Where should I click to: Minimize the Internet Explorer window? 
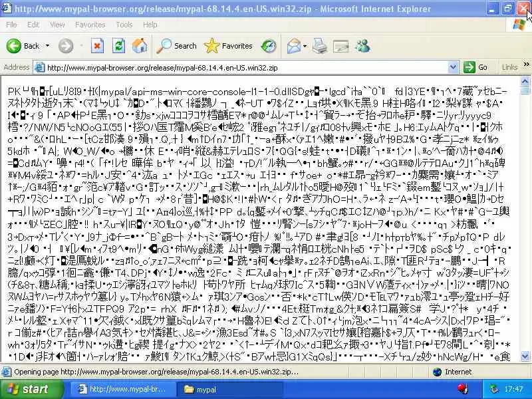tap(492, 9)
